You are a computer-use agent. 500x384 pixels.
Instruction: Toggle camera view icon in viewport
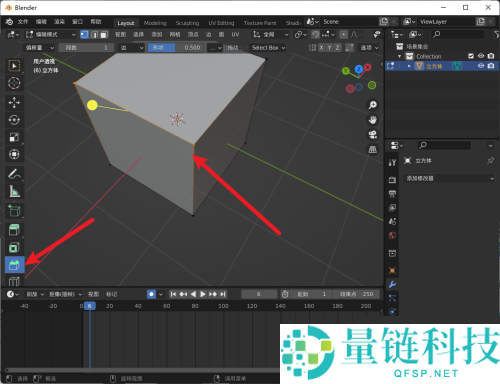pyautogui.click(x=372, y=134)
